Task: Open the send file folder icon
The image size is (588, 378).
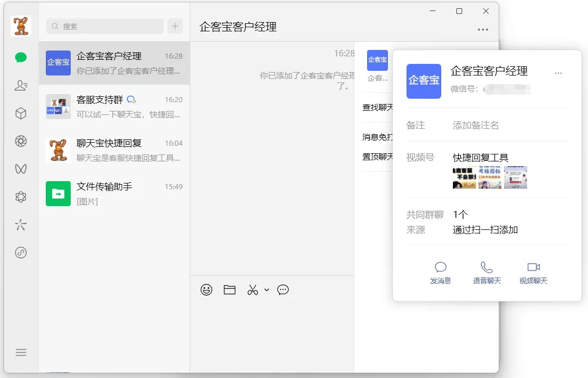Action: [230, 290]
